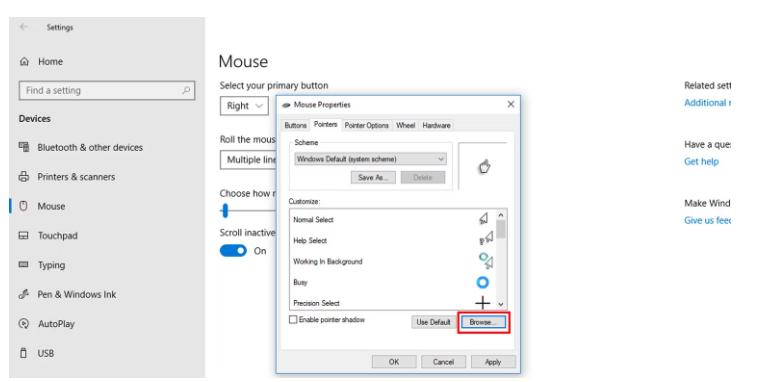Select the Help Select list row text
Image resolution: width=773 pixels, height=382 pixels.
coord(310,241)
